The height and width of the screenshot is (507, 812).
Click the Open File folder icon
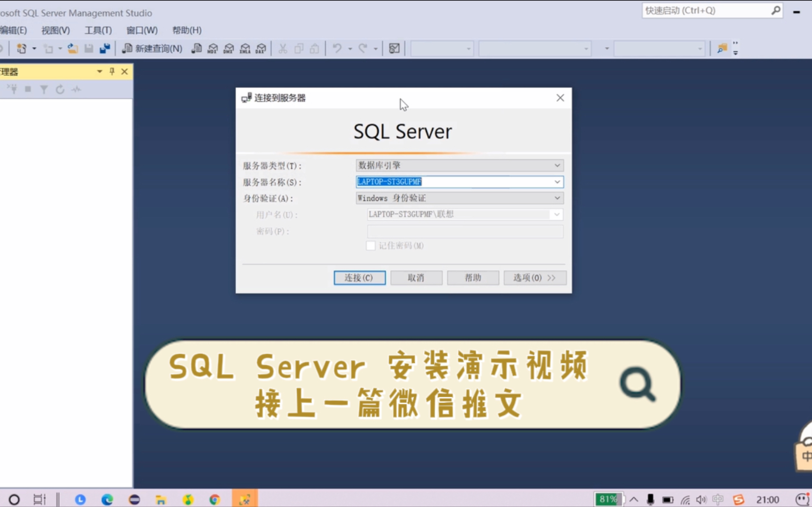tap(72, 48)
